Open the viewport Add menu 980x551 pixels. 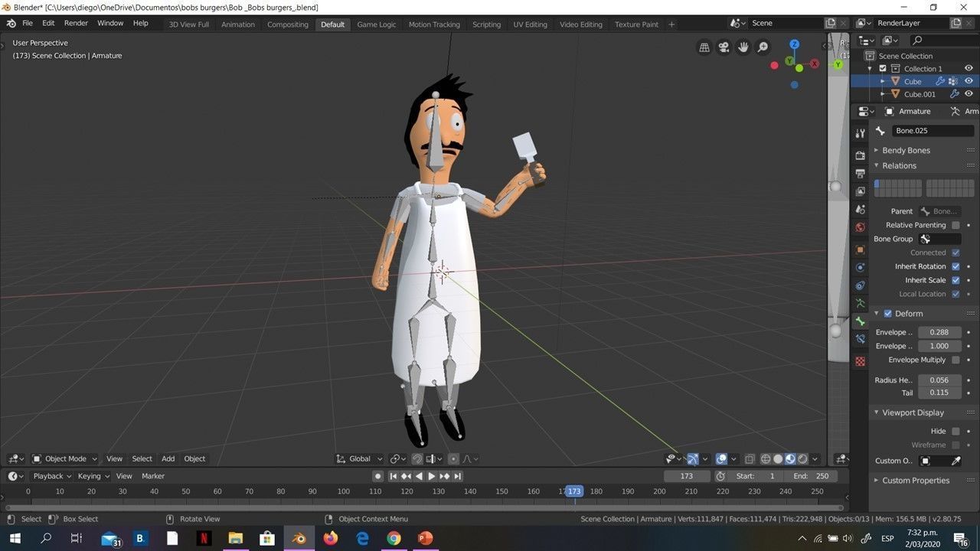168,459
